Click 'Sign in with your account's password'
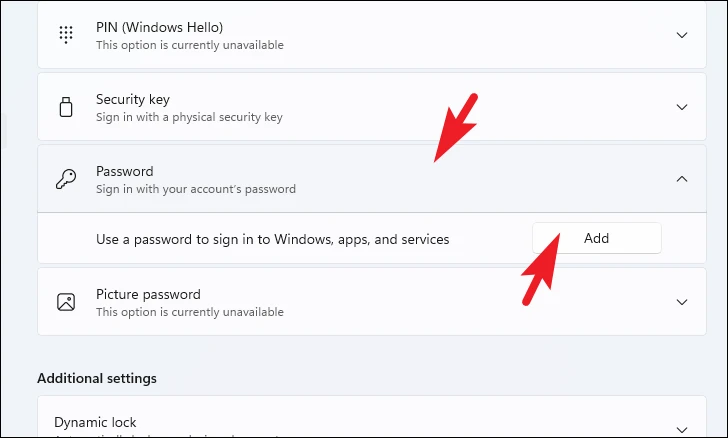Viewport: 728px width, 438px height. pos(196,189)
